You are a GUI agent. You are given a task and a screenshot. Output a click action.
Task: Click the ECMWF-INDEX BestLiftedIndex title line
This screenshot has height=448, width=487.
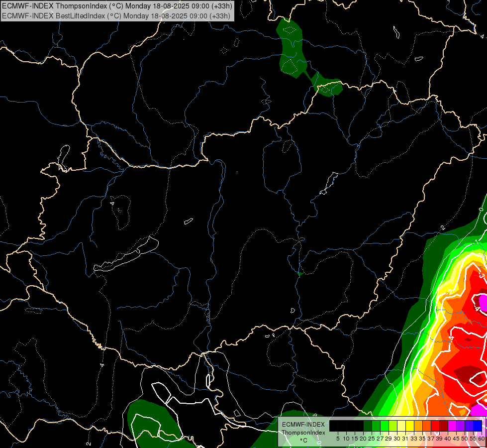click(x=116, y=15)
